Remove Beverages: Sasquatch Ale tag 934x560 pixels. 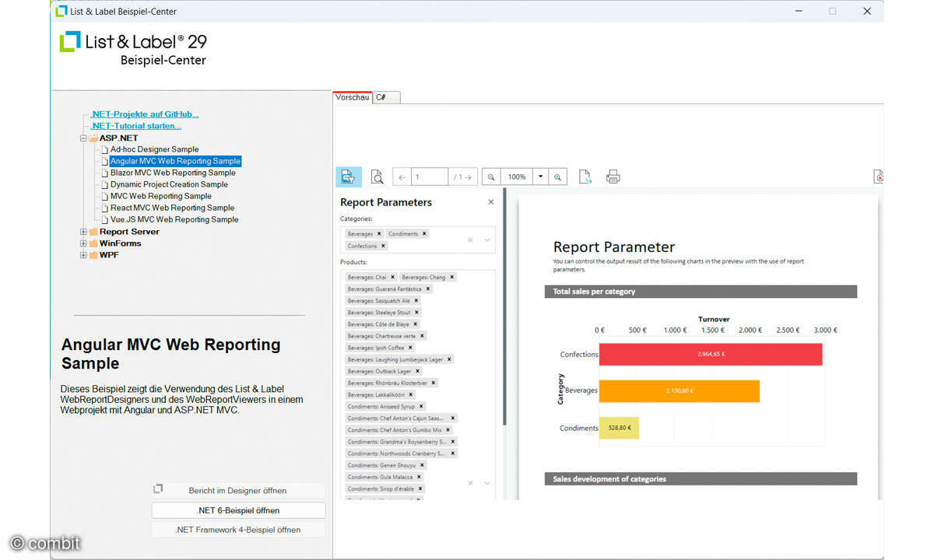416,300
